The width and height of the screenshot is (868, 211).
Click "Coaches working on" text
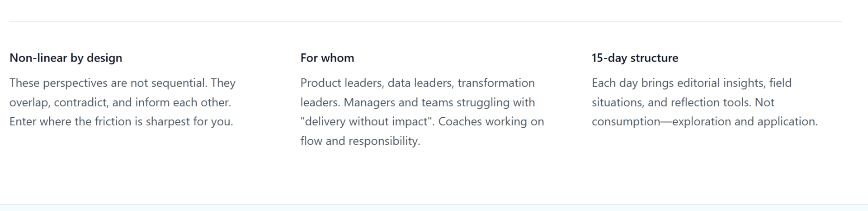point(491,121)
